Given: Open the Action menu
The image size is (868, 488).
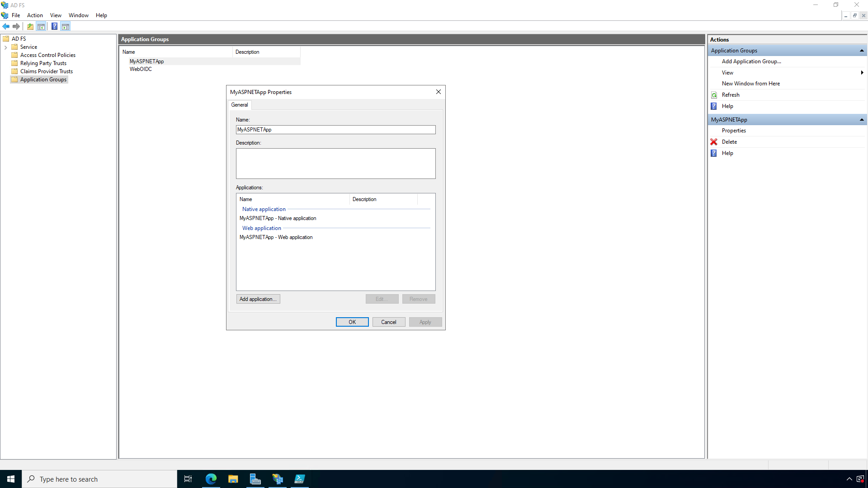Looking at the screenshot, I should (35, 15).
